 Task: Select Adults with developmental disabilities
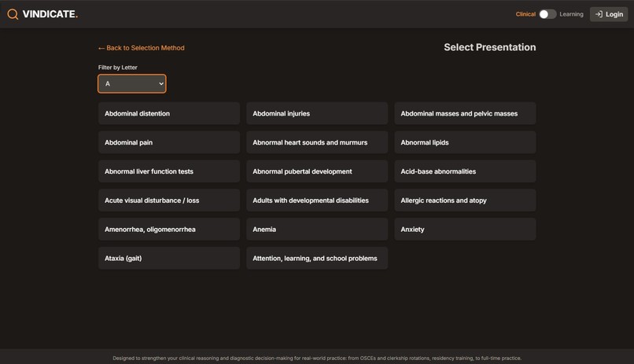click(317, 200)
